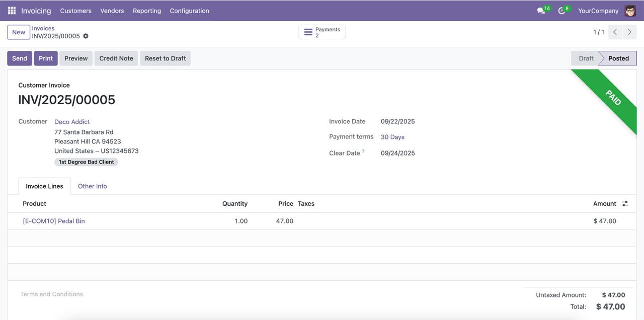Click the line Amount $ 47.00 cell
The image size is (644, 320).
[605, 221]
